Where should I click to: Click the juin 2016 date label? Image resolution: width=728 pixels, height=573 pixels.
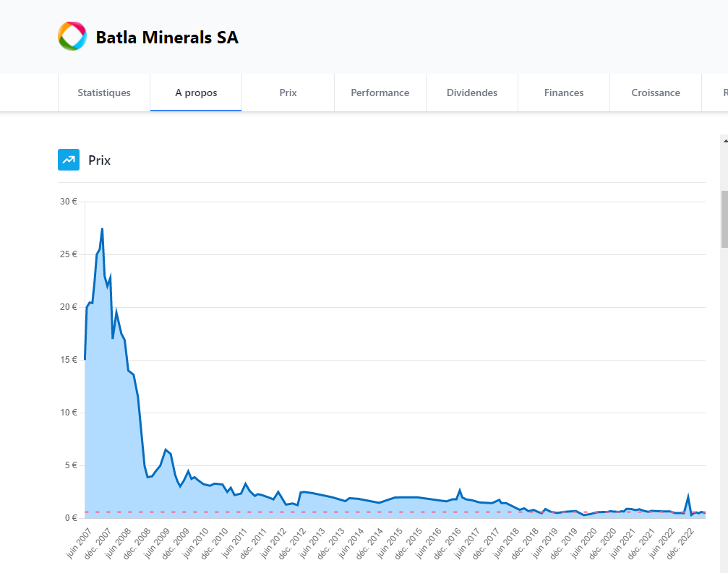429,543
